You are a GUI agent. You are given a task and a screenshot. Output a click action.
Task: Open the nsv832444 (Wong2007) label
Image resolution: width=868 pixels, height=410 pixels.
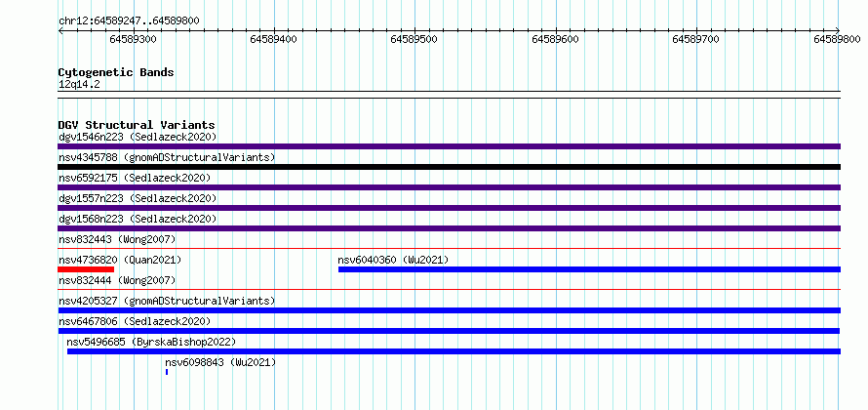pyautogui.click(x=117, y=280)
